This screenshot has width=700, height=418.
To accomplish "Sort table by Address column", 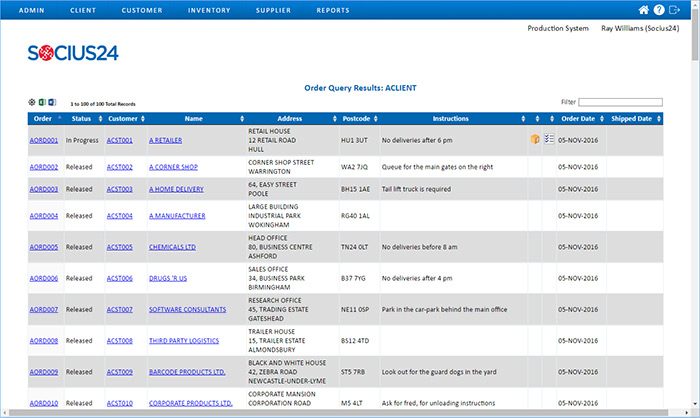I will (x=292, y=119).
